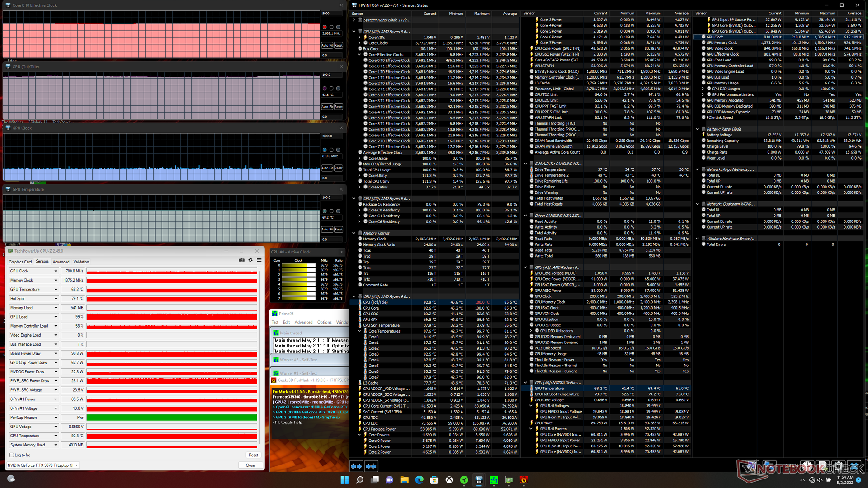Viewport: 868px width, 488px height.
Task: Click GPU-Z refresh icon
Action: [x=250, y=260]
